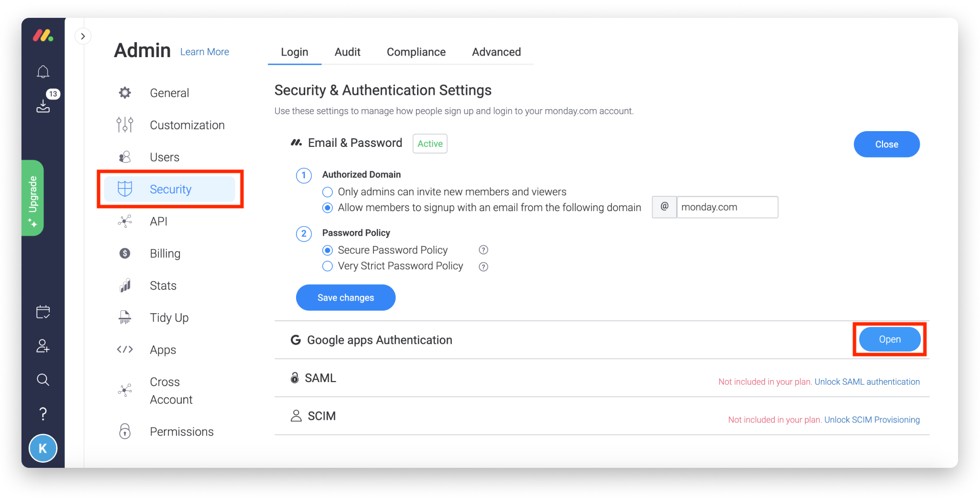Click the Security shield icon
Screen dimensions: 980x501
(125, 189)
